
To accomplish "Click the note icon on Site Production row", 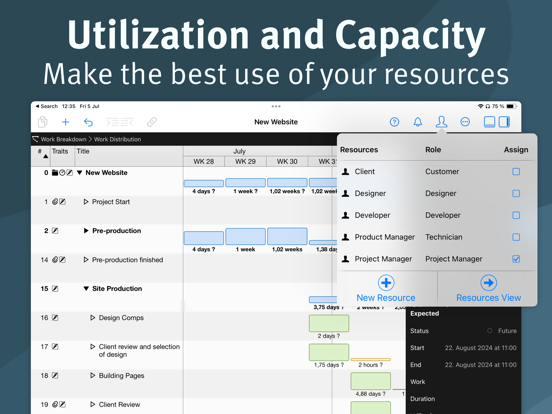I will coord(55,289).
